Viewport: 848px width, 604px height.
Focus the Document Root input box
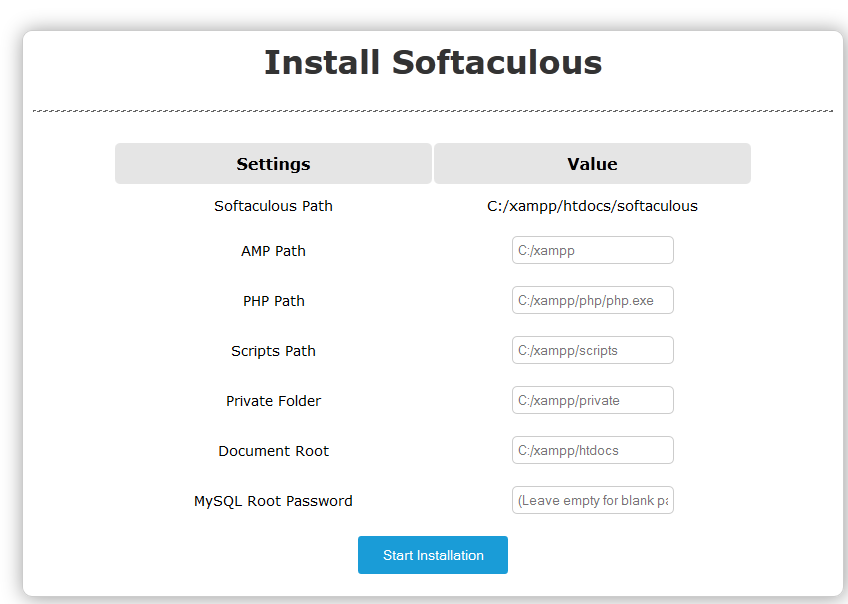point(593,450)
